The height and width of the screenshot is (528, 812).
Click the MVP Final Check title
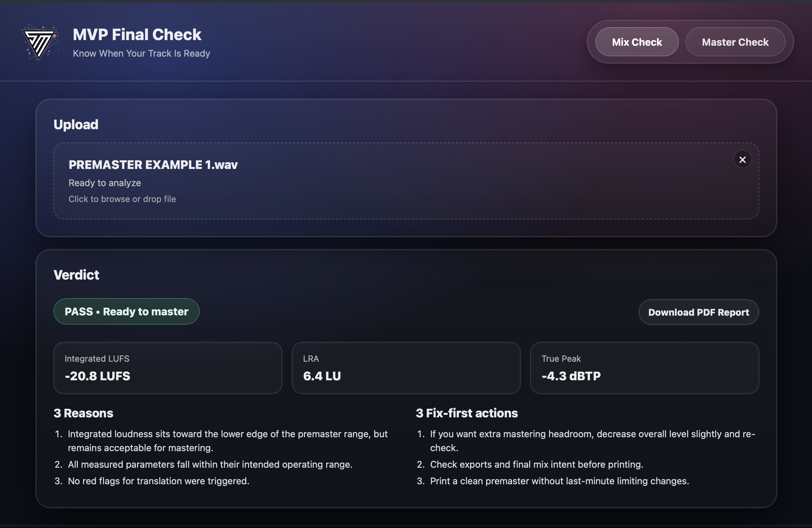[x=137, y=34]
